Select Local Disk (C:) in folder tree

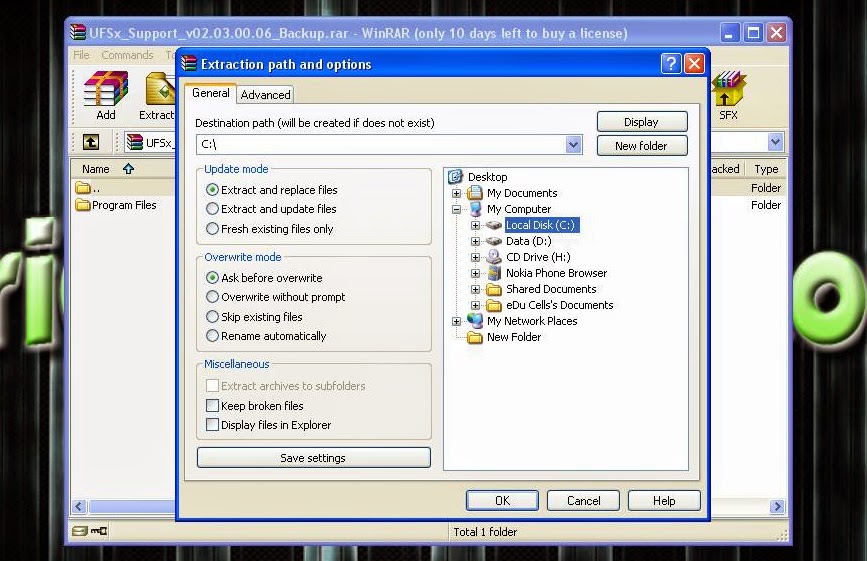pos(541,225)
